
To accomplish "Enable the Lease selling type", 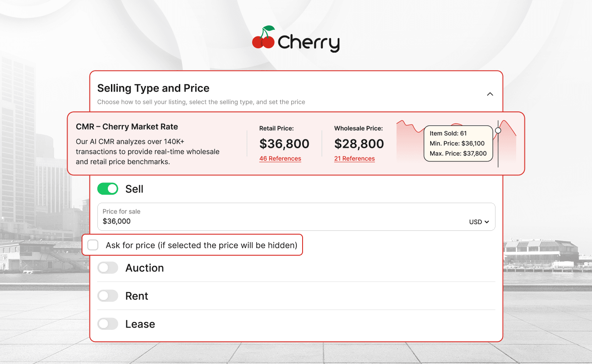I will pos(107,324).
